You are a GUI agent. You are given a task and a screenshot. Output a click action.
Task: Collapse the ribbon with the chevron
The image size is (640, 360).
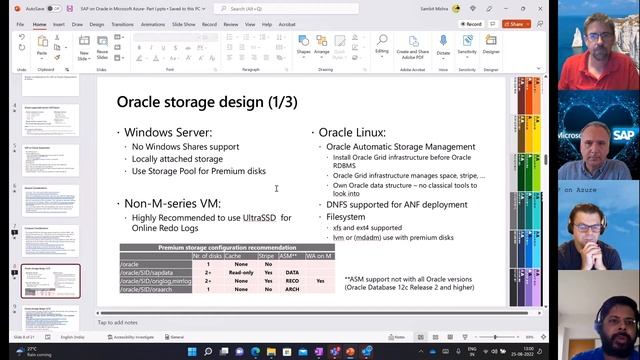[x=538, y=69]
